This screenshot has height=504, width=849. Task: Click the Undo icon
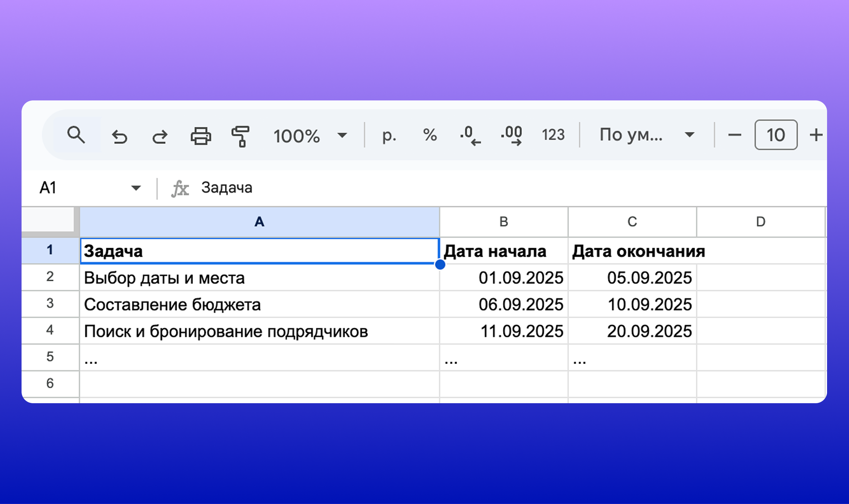[120, 135]
